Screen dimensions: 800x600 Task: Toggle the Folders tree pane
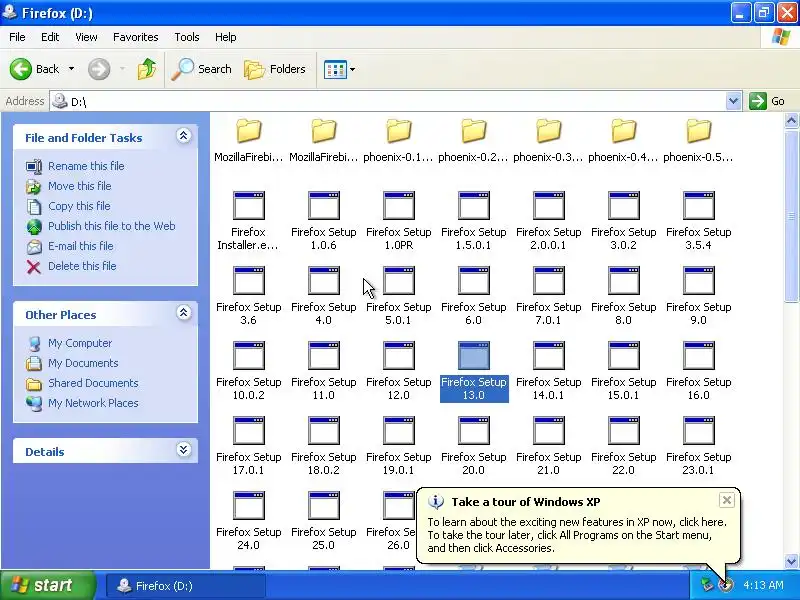(275, 69)
